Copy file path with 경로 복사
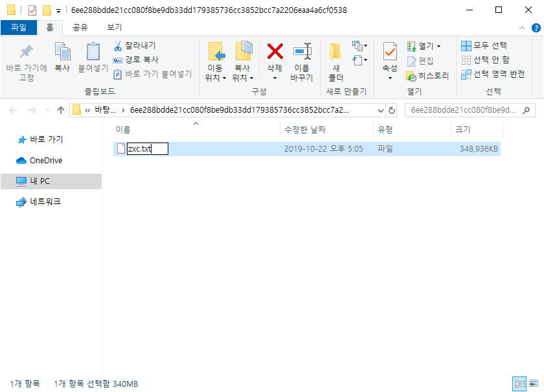This screenshot has width=544, height=392. (136, 60)
